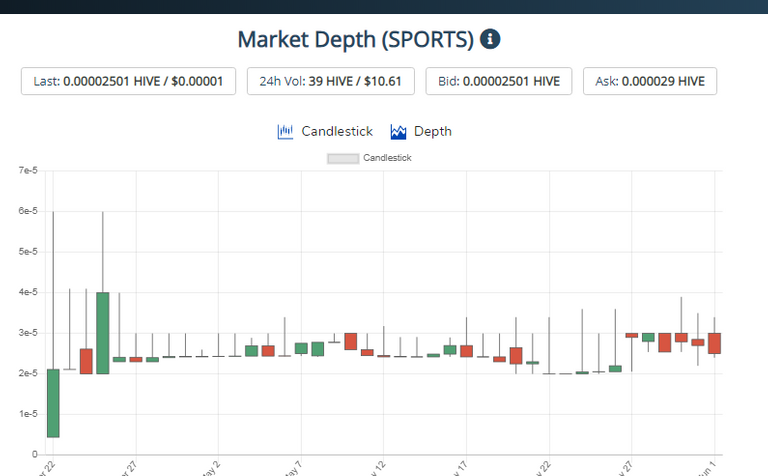Click the 24h Vol box
The width and height of the screenshot is (768, 476).
(331, 81)
